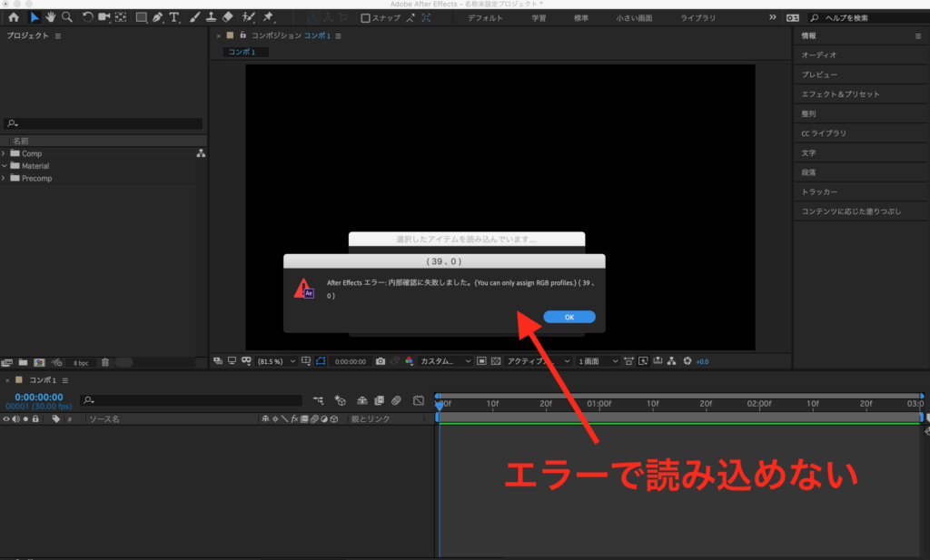Open the カスタム resolution dropdown
This screenshot has height=560, width=930.
pos(445,361)
